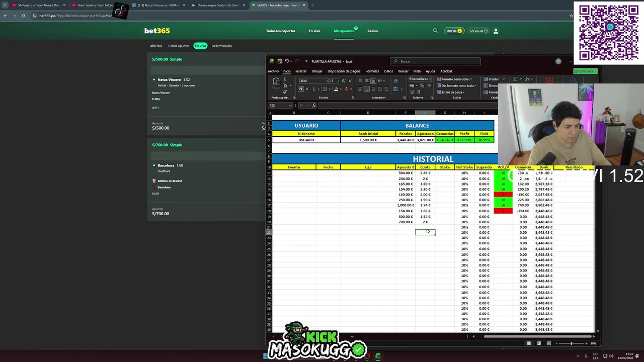Switch to Page Layout view in status bar

tap(539, 343)
